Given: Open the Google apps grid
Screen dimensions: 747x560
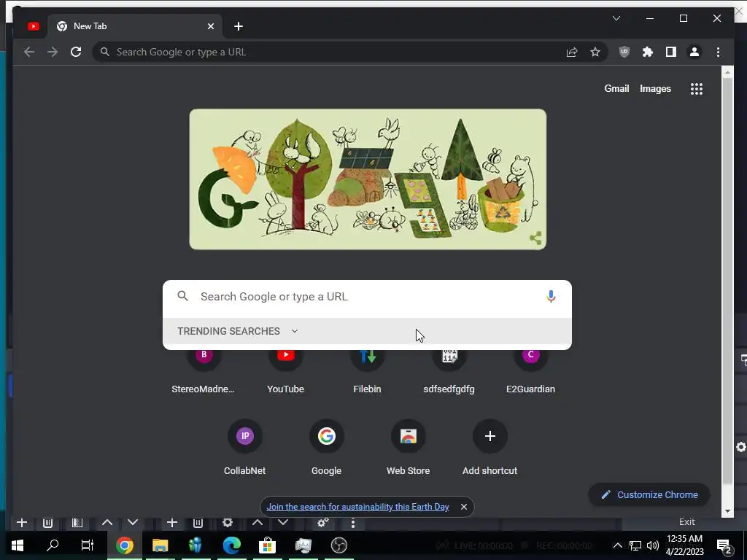Looking at the screenshot, I should point(697,88).
